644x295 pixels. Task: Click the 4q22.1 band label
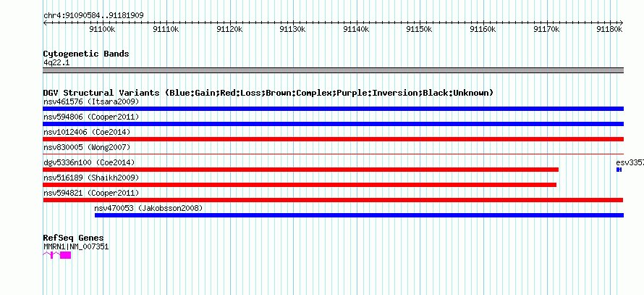[x=56, y=62]
